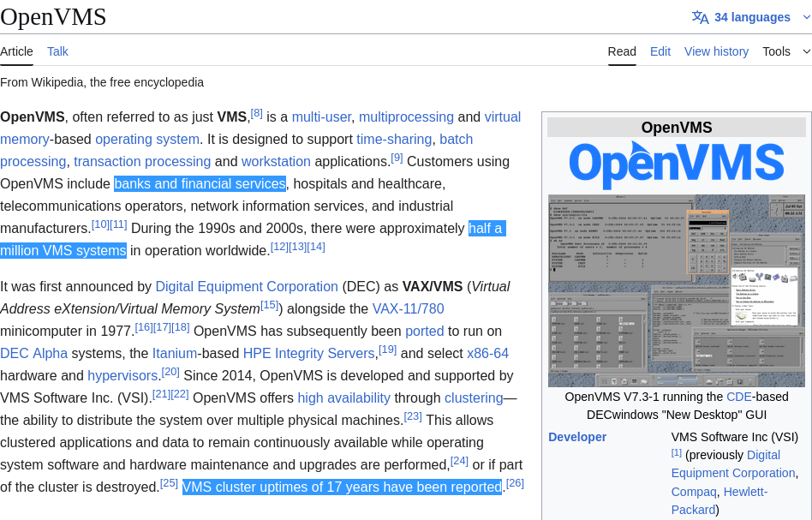This screenshot has height=520, width=812.
Task: Click the highlighted banks and financial services text
Action: pos(200,184)
